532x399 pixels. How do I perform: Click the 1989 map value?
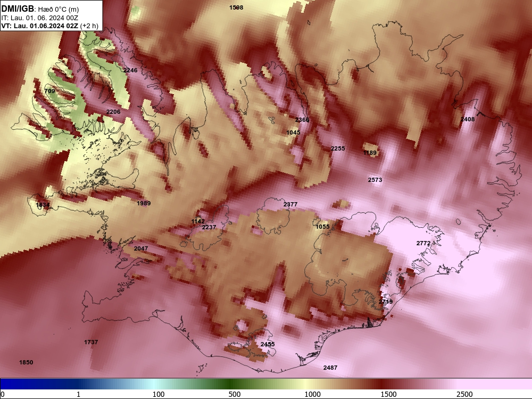pos(144,203)
